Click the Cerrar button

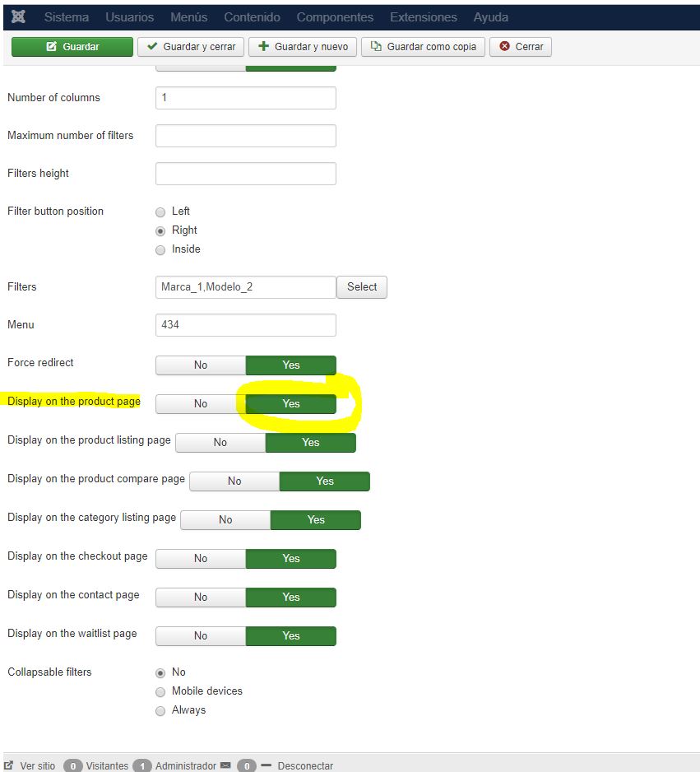(521, 47)
